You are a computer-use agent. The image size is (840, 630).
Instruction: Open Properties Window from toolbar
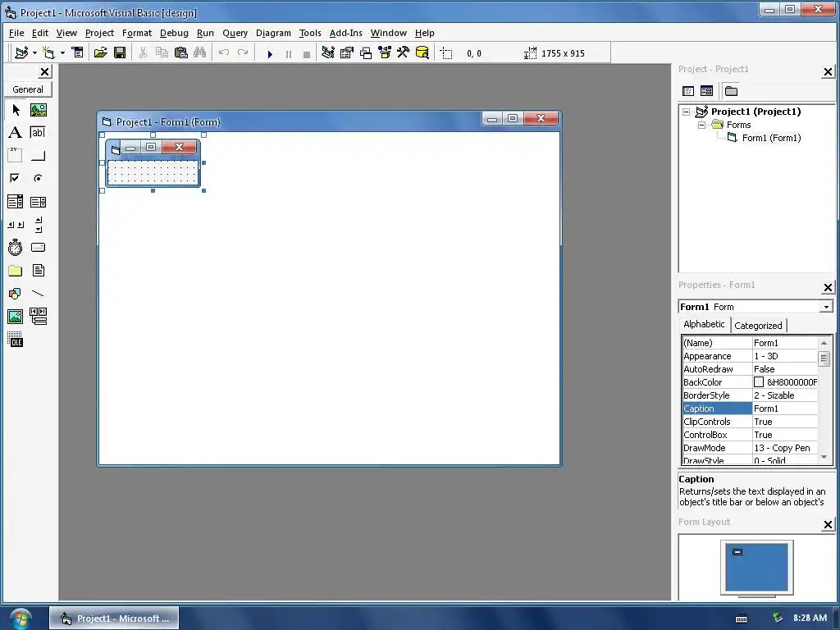(x=347, y=52)
